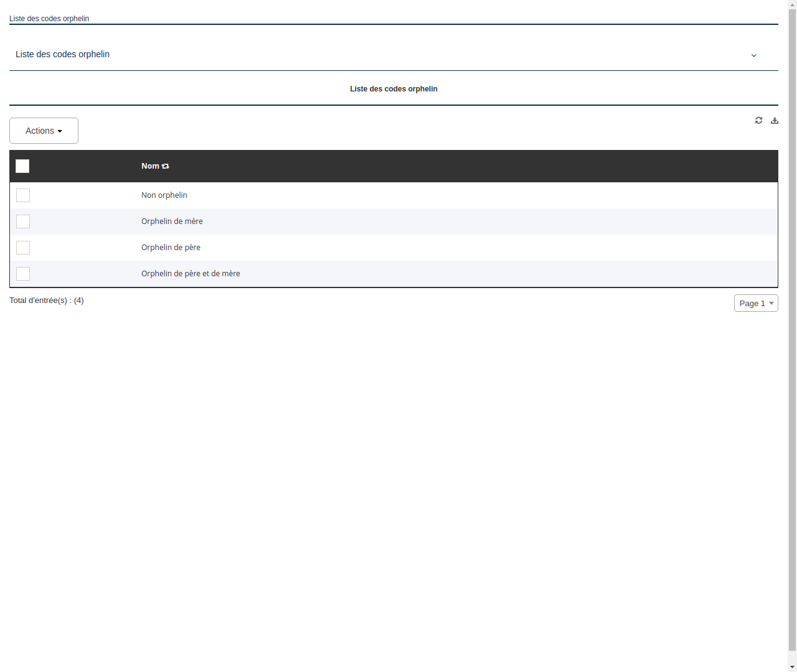Image resolution: width=797 pixels, height=672 pixels.
Task: Open the Orphelin de père et de mère entry
Action: coord(191,273)
